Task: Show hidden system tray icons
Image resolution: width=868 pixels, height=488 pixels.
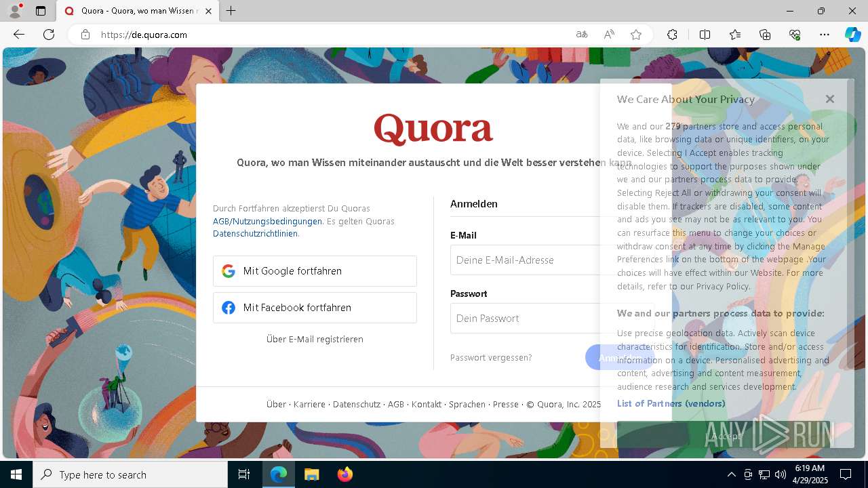Action: point(731,474)
